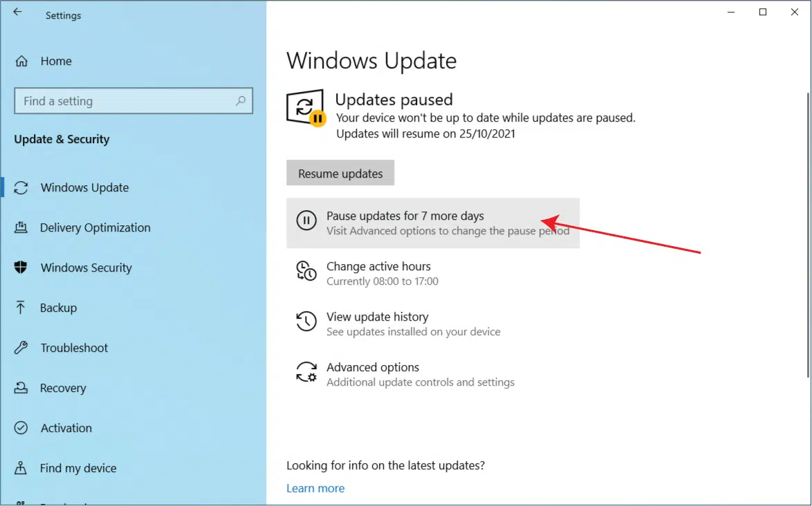Click the Backup upload arrow icon
Screen dimensions: 812x506
(x=20, y=308)
